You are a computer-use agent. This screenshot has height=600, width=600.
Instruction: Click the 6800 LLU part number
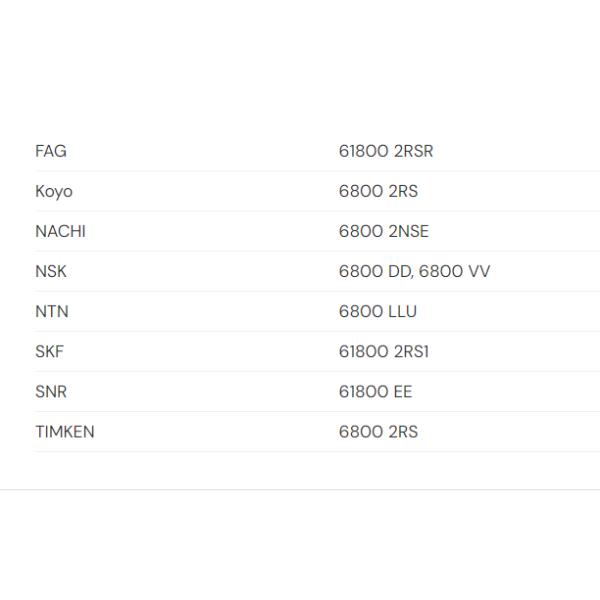pyautogui.click(x=378, y=312)
